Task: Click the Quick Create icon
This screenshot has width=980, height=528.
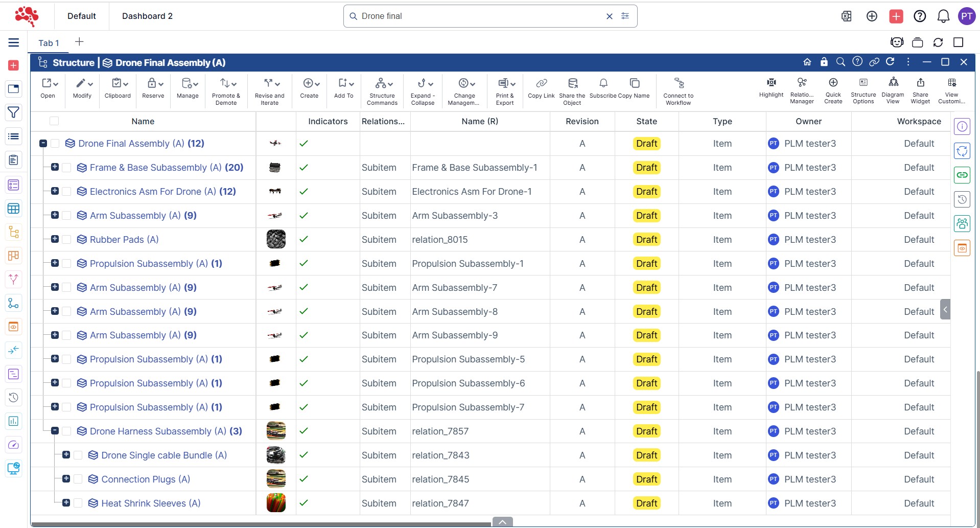Action: 833,83
